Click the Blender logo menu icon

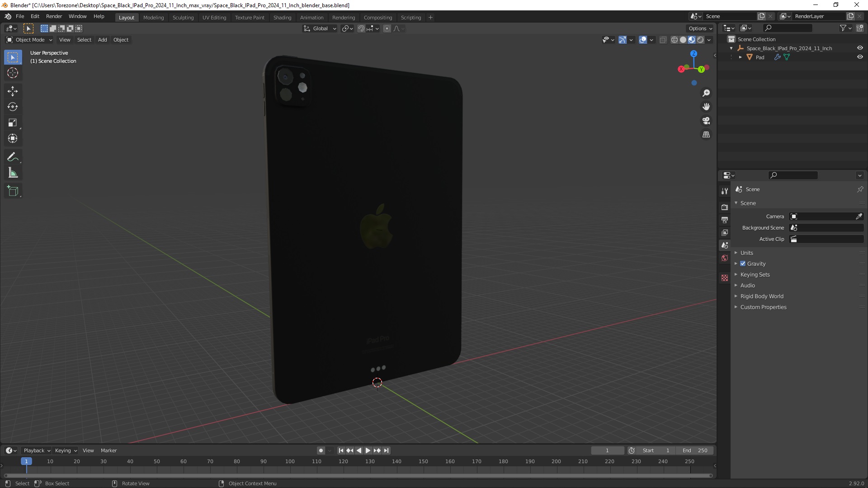pos(8,16)
